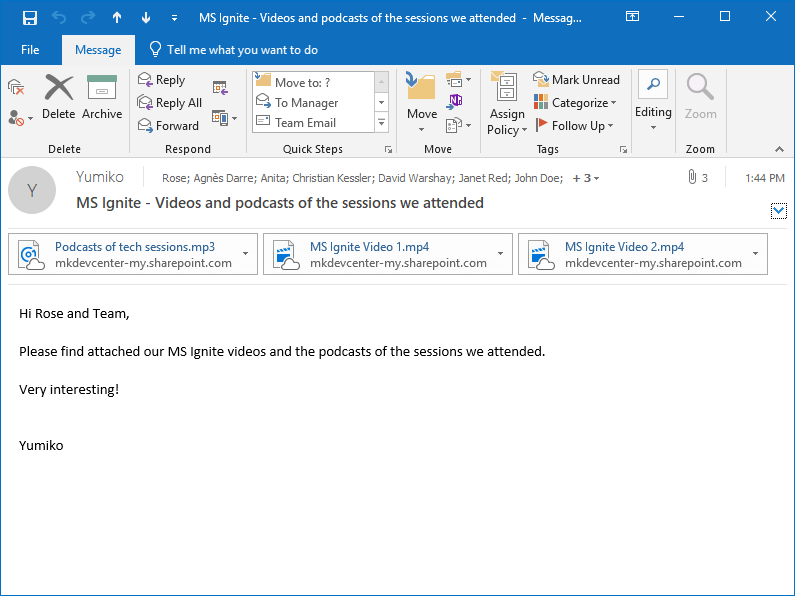Open Assign Policy menu
Viewport: 795px width, 596px height.
507,104
